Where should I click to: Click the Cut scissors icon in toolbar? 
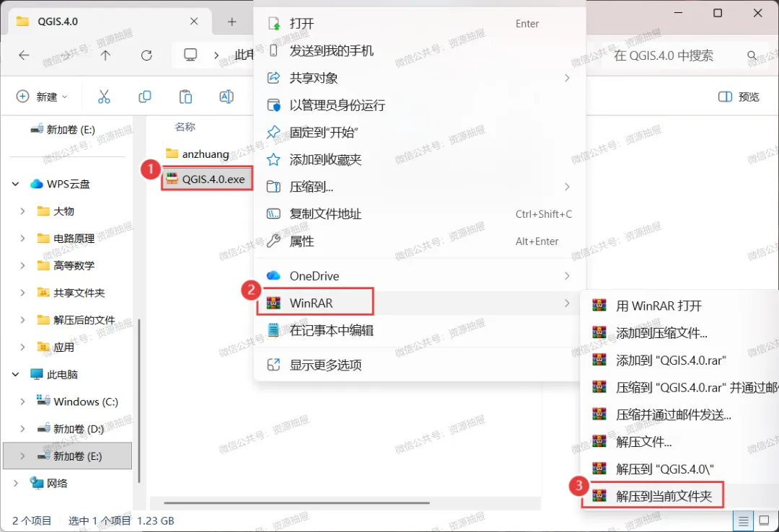click(x=104, y=97)
